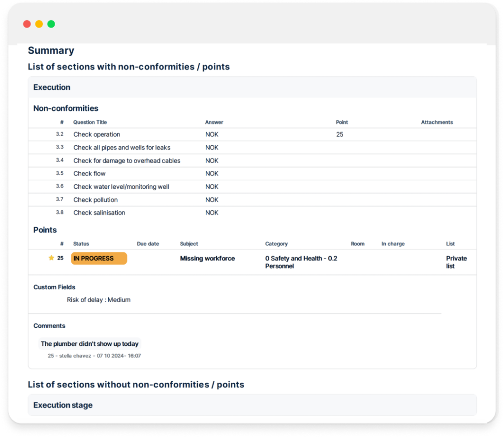Select the row for Check operation
This screenshot has width=504, height=437.
96,134
